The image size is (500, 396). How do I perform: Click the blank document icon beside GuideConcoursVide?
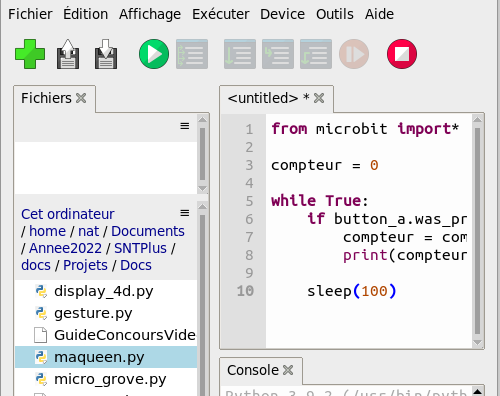(41, 335)
